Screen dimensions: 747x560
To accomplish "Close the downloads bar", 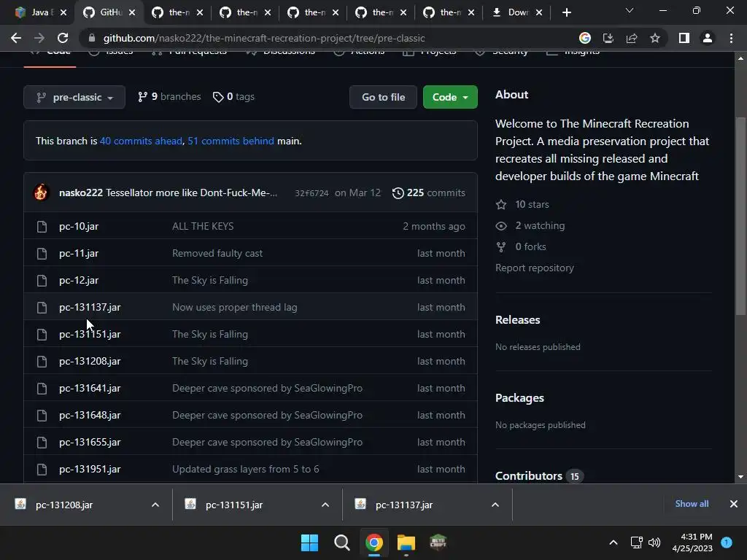I will click(734, 504).
